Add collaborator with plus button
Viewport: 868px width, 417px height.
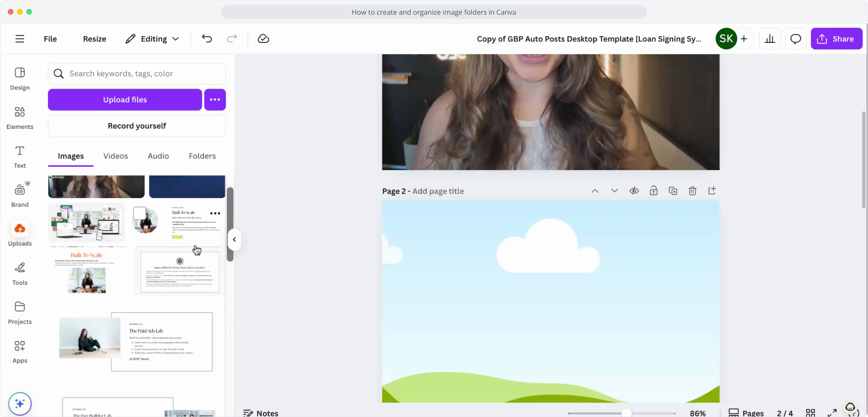coord(744,39)
